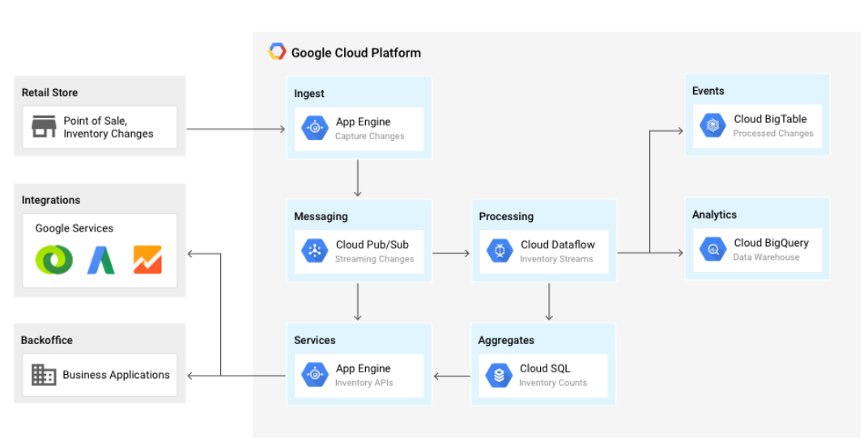The width and height of the screenshot is (868, 442).
Task: Click the Google Cloud Platform hexagon logo
Action: tap(277, 52)
